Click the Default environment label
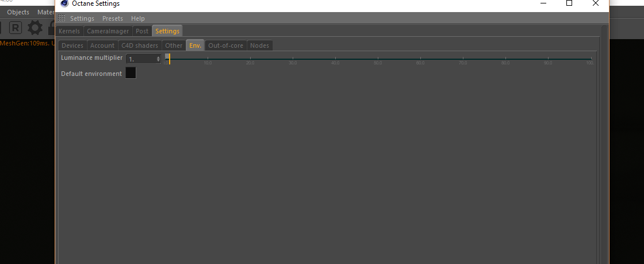The width and height of the screenshot is (644, 264). (91, 74)
